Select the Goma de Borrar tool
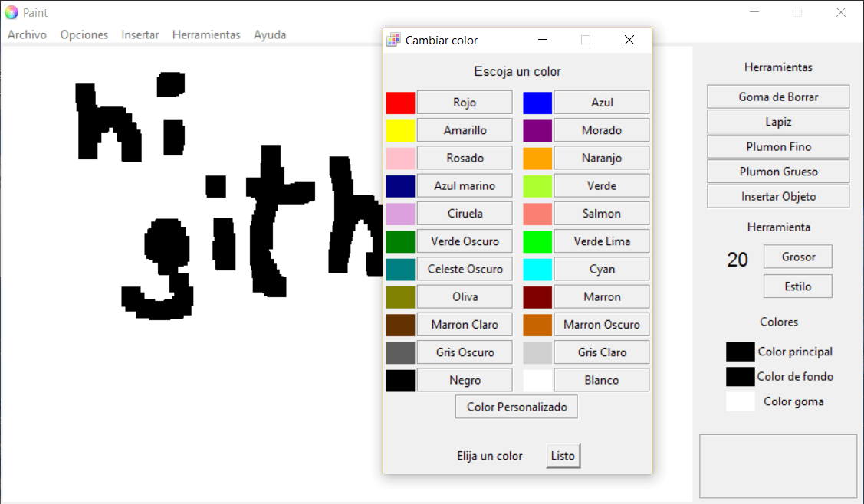The height and width of the screenshot is (504, 864). click(x=777, y=96)
